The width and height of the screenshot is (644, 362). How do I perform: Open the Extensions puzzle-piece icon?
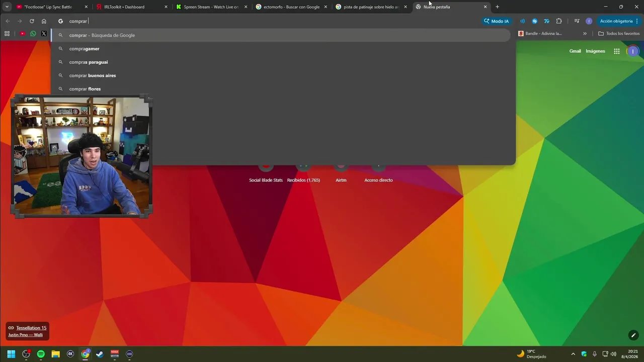[x=559, y=21]
